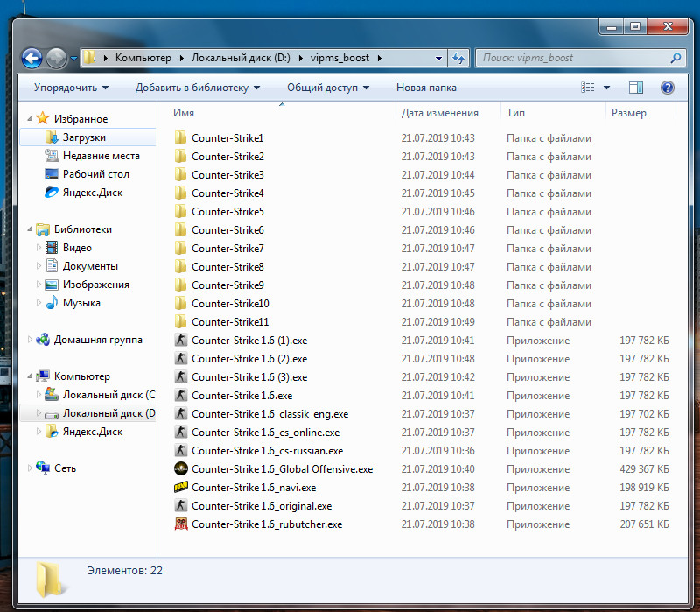This screenshot has width=700, height=612.
Task: Click the refresh button next to address bar
Action: point(458,58)
